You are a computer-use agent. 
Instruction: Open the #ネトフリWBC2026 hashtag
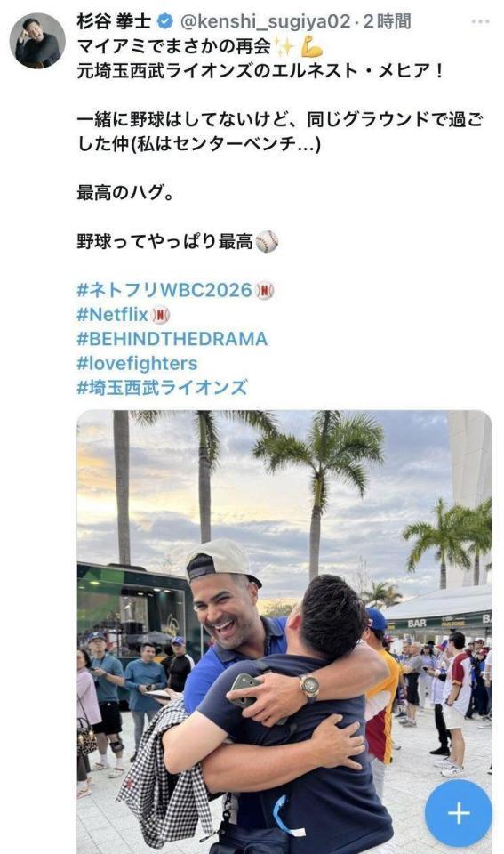(x=164, y=290)
